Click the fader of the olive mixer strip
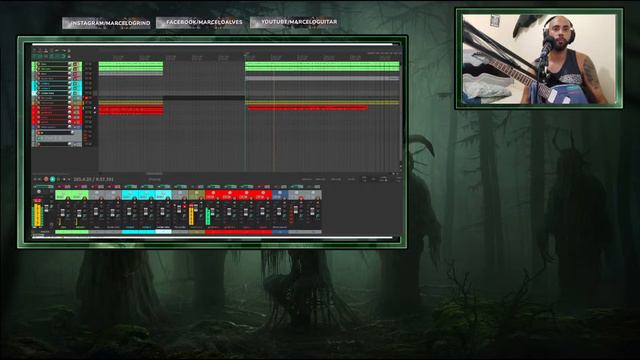Image resolution: width=640 pixels, height=360 pixels. click(196, 208)
